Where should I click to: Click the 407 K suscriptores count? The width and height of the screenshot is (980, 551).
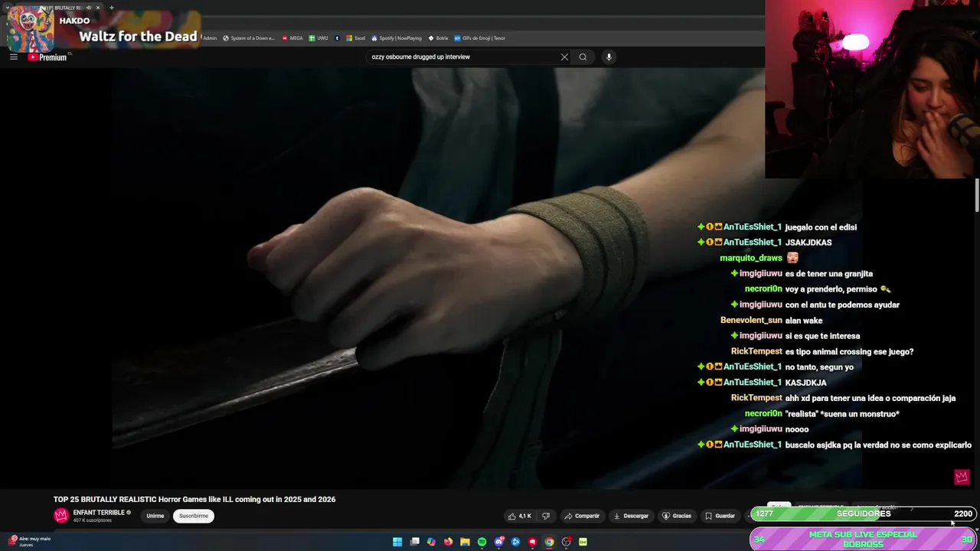pyautogui.click(x=93, y=520)
